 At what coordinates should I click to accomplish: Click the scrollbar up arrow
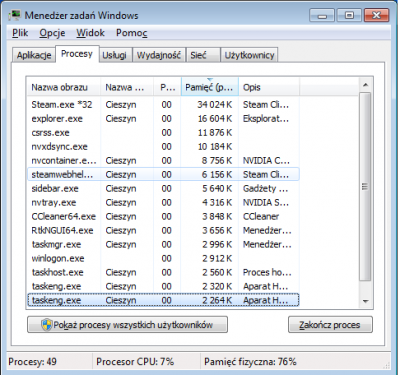(x=366, y=85)
